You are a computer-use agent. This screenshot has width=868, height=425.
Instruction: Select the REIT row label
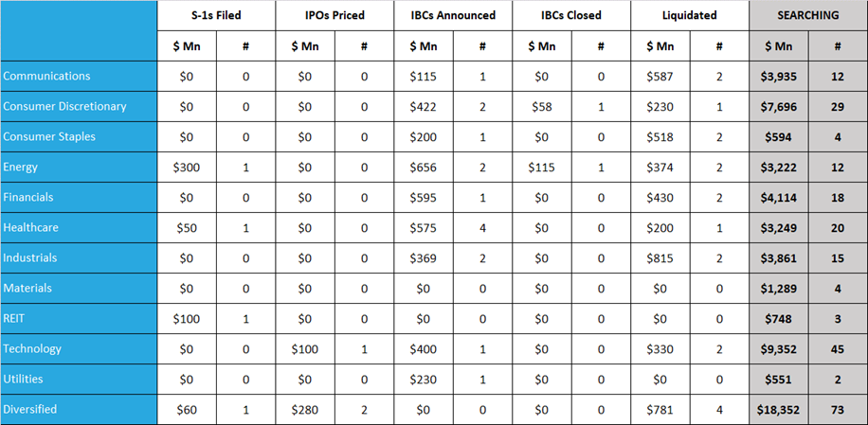click(x=16, y=318)
